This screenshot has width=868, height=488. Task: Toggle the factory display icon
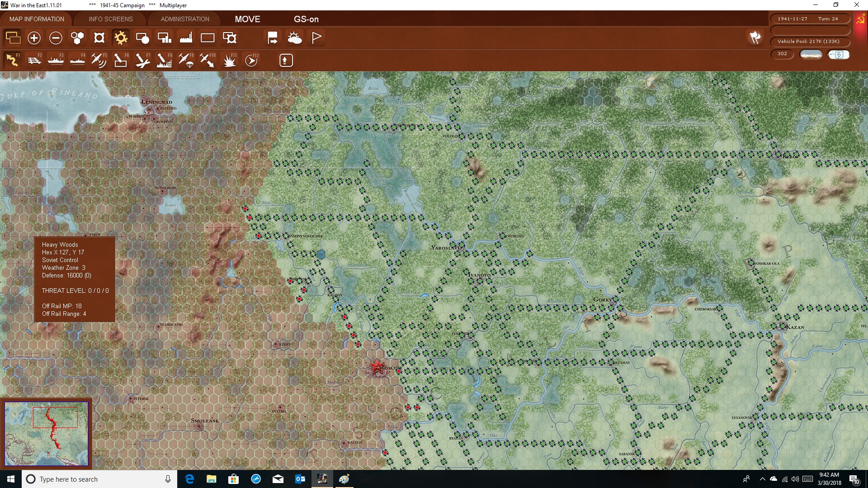[x=186, y=38]
